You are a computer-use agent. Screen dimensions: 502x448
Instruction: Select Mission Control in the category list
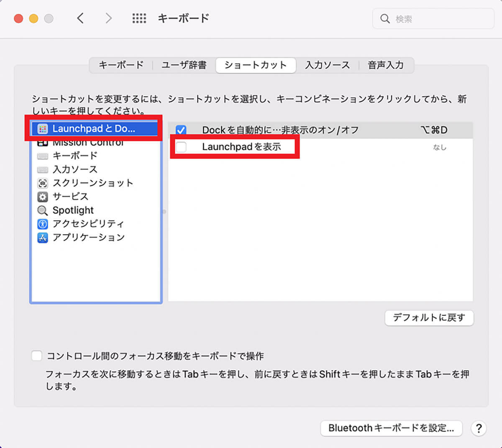[x=96, y=143]
